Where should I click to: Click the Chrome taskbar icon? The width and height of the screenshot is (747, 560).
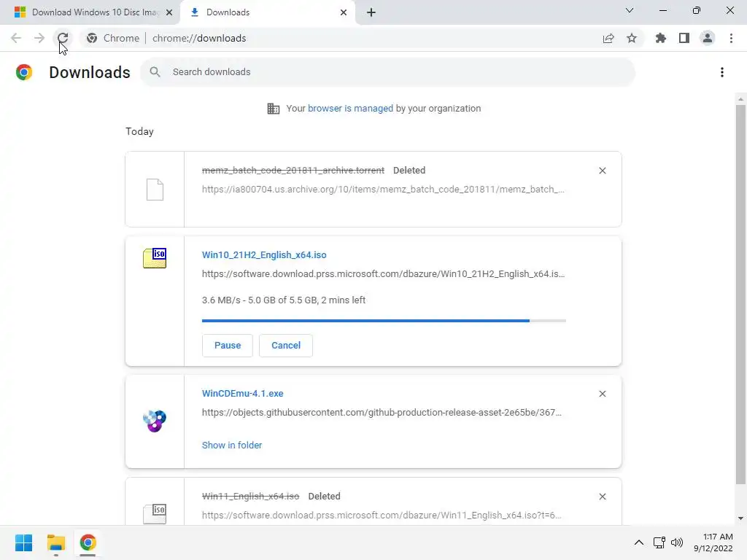click(x=88, y=542)
